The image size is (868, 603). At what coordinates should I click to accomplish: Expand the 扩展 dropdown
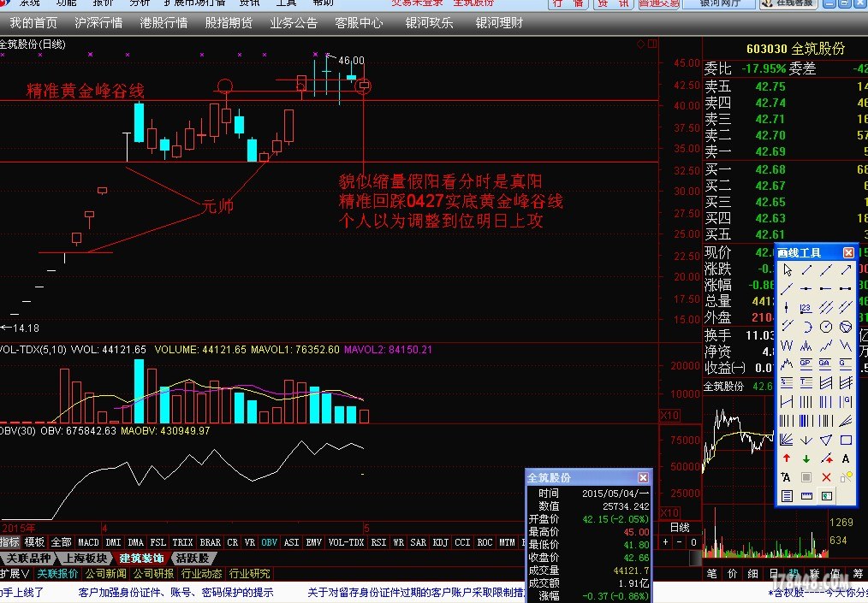pos(15,574)
